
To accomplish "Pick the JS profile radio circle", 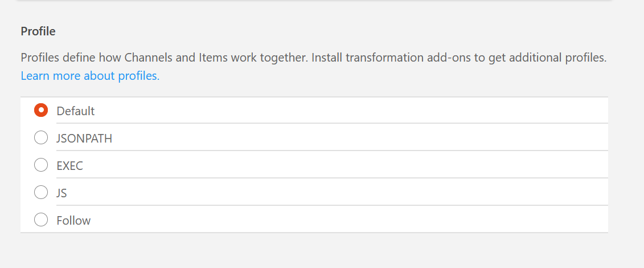I will click(x=41, y=193).
